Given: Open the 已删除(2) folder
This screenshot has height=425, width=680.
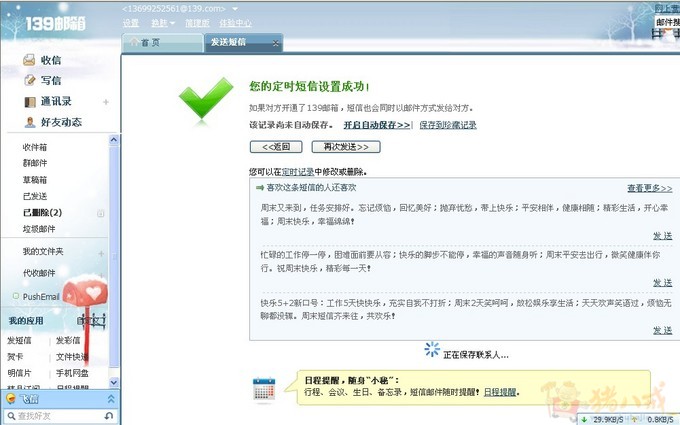Looking at the screenshot, I should pos(42,212).
